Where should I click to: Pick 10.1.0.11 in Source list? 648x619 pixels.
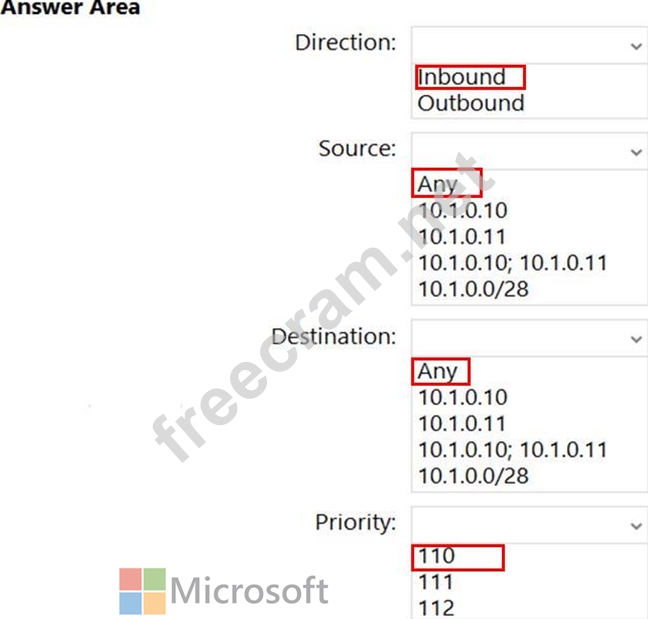pyautogui.click(x=462, y=237)
